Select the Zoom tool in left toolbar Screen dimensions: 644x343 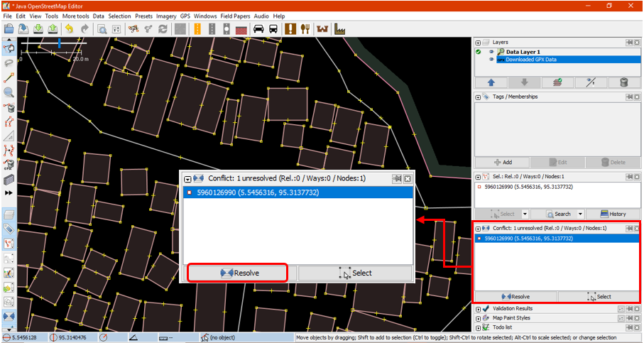coord(9,92)
